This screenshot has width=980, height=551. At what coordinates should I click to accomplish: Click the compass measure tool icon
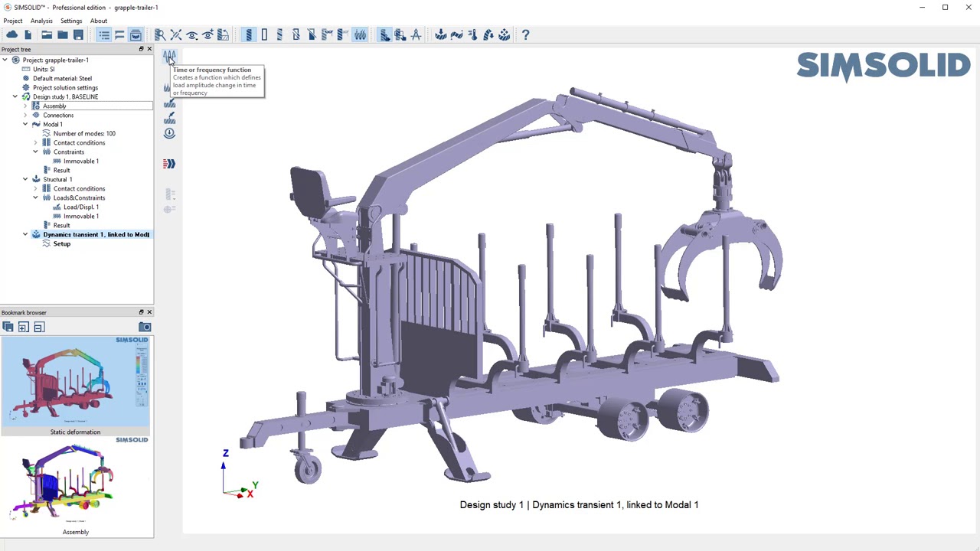coord(416,34)
